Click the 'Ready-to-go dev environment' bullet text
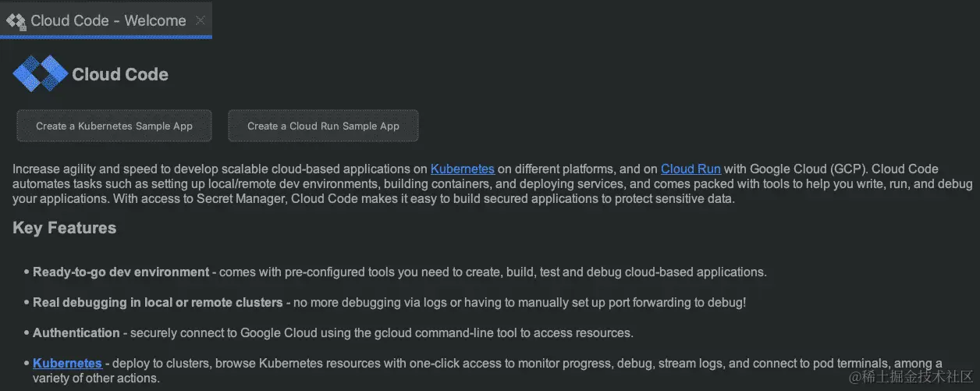This screenshot has width=980, height=391. click(x=121, y=272)
